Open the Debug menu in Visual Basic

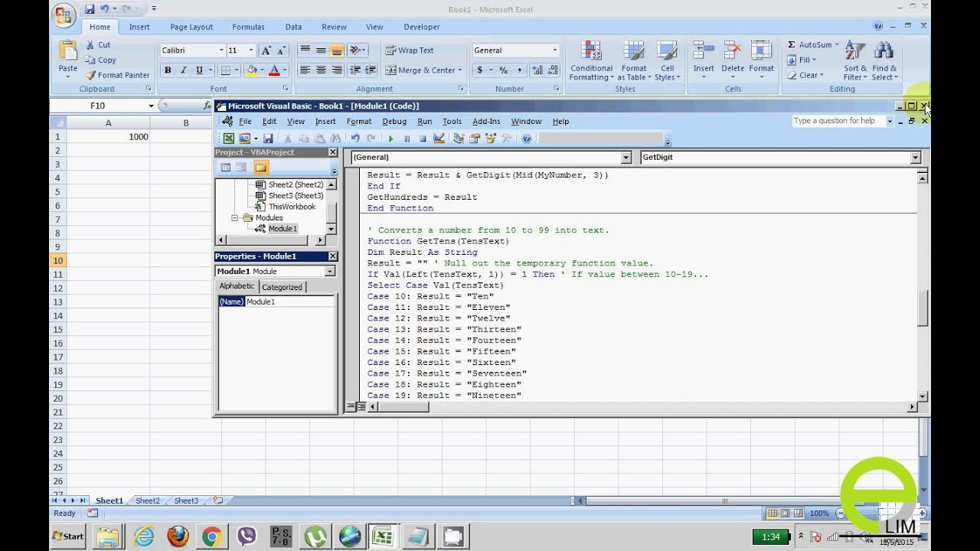click(x=394, y=121)
